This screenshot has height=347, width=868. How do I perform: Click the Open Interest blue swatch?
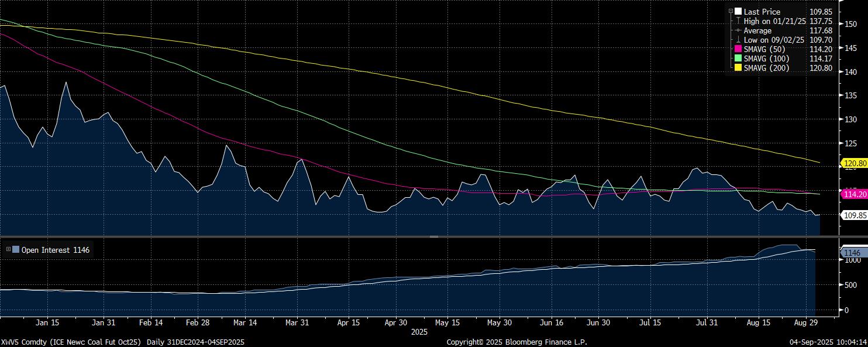(x=16, y=250)
